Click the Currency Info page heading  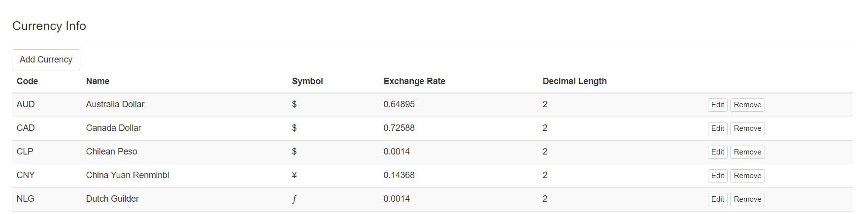pos(49,26)
